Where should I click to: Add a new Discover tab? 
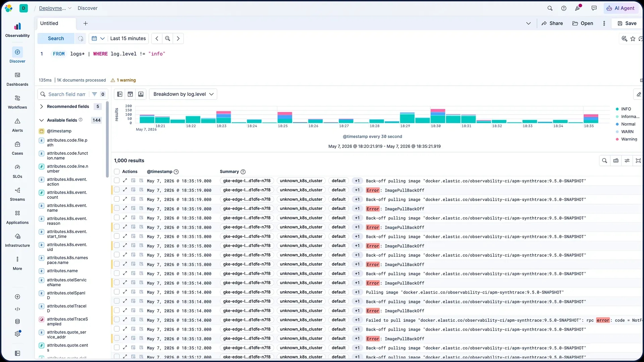click(x=86, y=23)
